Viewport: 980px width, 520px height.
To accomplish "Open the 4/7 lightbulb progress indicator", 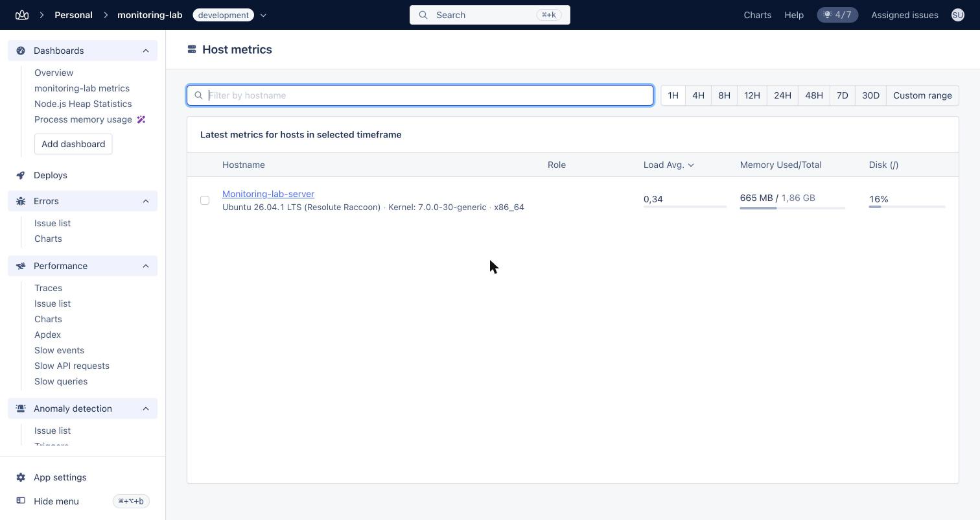I will click(x=837, y=15).
